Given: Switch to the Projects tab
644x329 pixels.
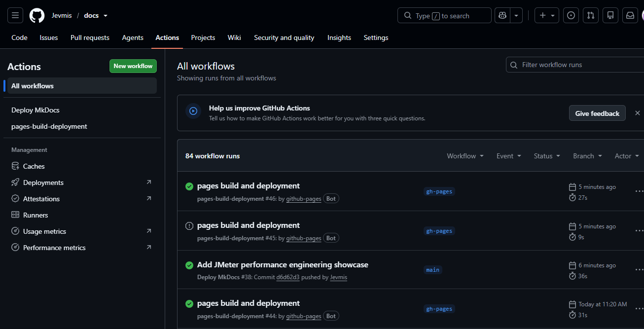Looking at the screenshot, I should coord(203,37).
